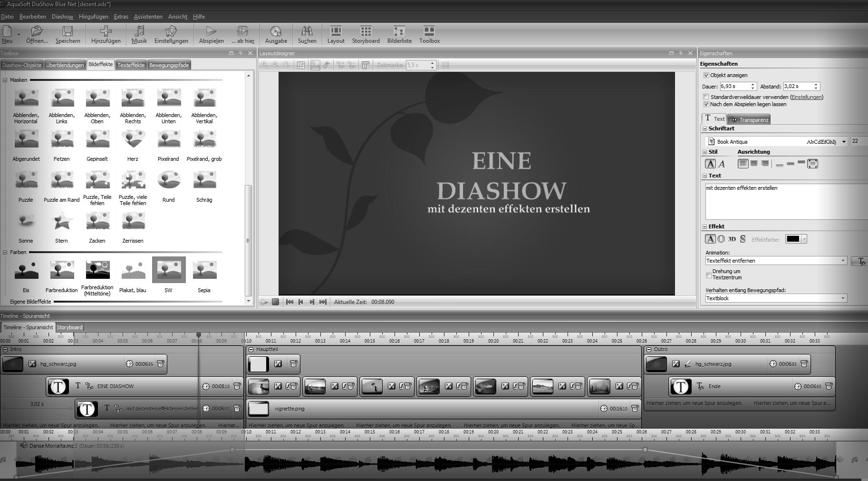Viewport: 868px width, 481px height.
Task: Open the Einstellungen toolbar icon
Action: (x=171, y=31)
